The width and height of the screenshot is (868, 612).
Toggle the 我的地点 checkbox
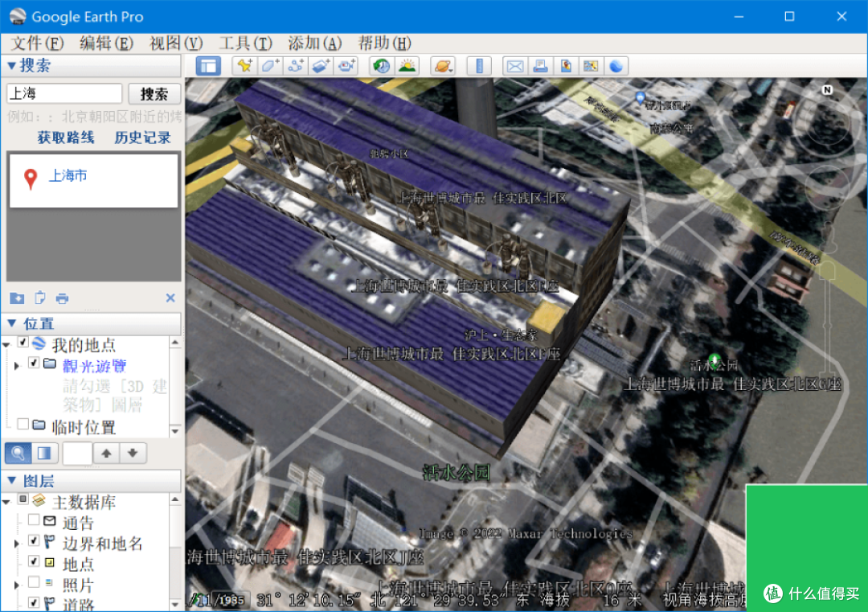(23, 343)
